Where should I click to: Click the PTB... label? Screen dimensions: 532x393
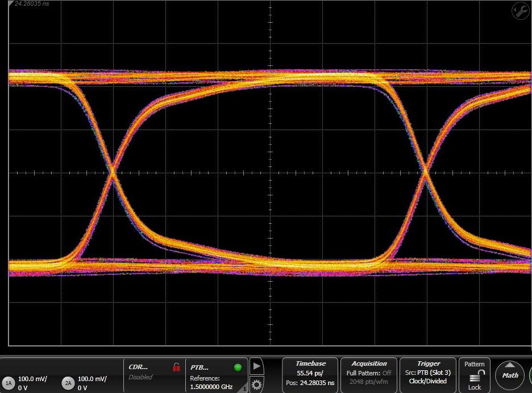click(x=200, y=367)
